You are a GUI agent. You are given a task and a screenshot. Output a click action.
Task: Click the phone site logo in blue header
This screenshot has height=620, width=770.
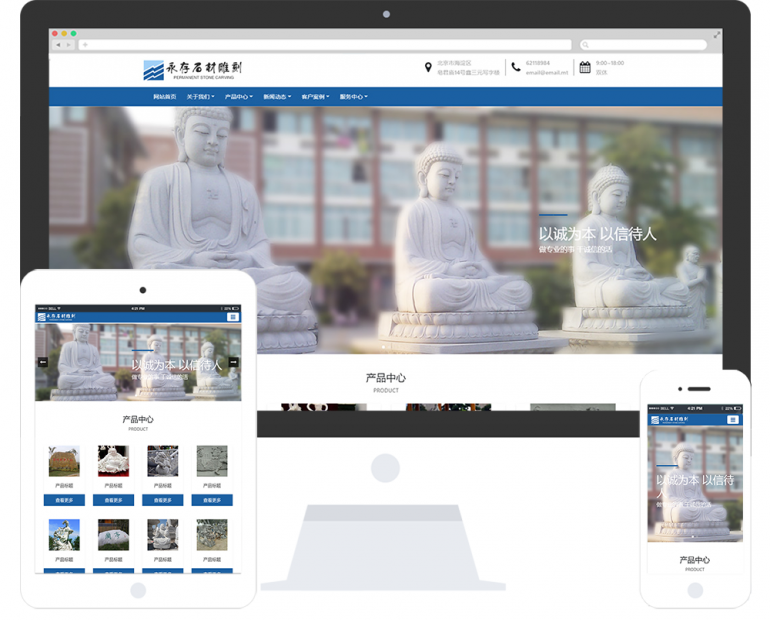[x=669, y=420]
